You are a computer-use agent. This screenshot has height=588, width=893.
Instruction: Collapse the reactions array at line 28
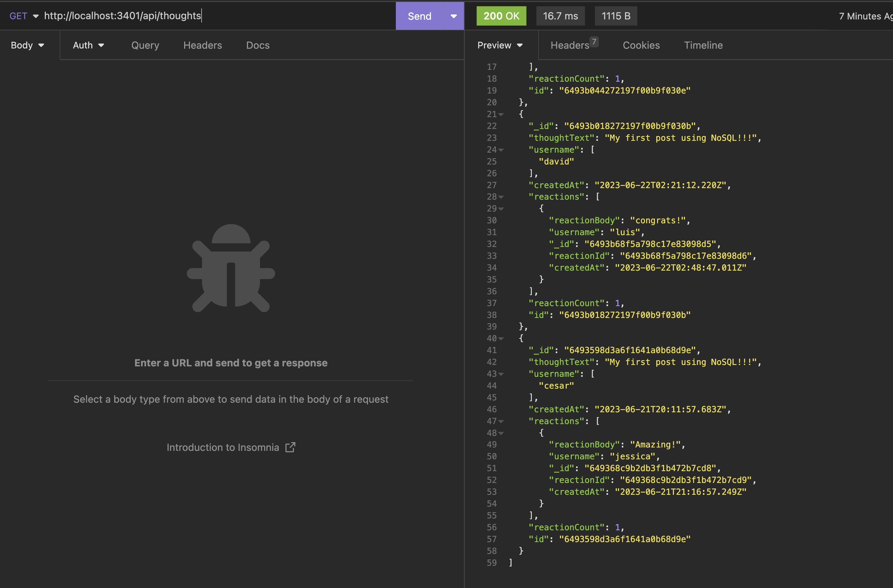click(x=501, y=197)
